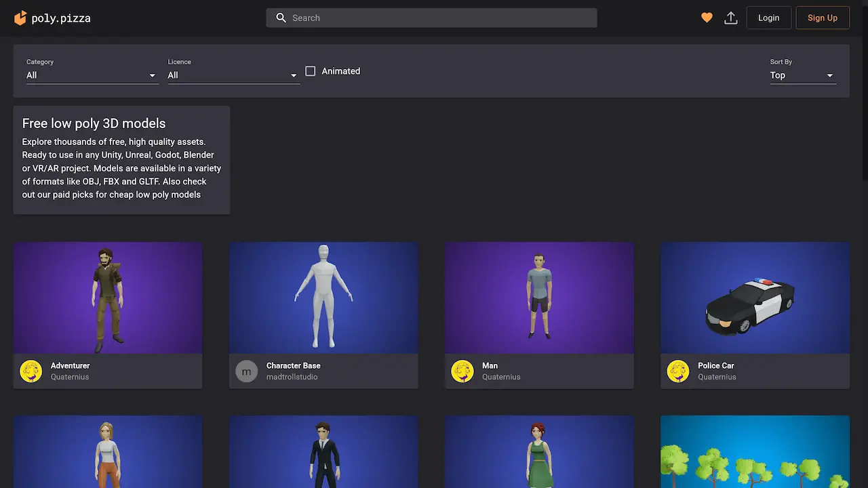This screenshot has width=868, height=488.
Task: Focus the Search input field
Action: (431, 18)
